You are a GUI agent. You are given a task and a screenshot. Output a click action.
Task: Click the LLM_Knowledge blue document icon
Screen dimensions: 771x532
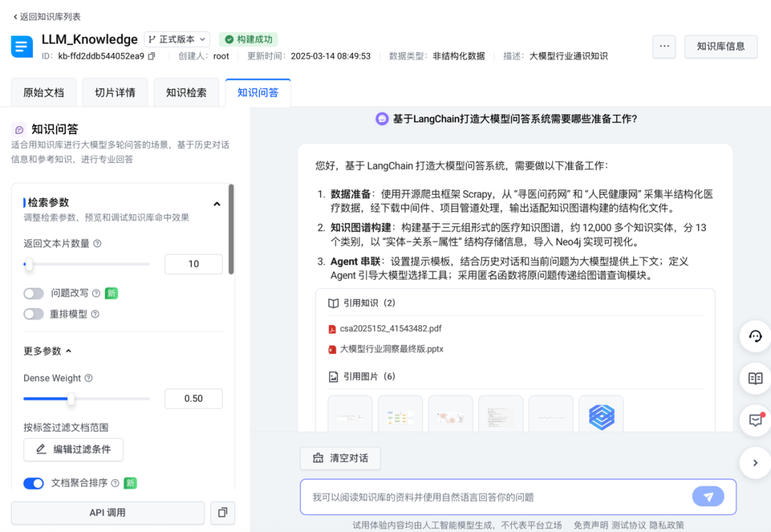pos(21,46)
